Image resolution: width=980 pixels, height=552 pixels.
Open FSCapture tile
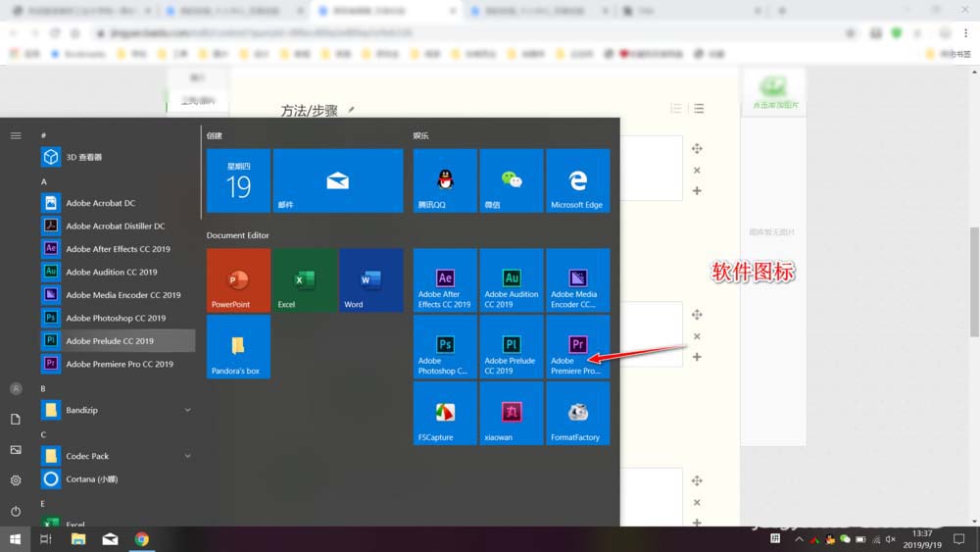point(445,413)
